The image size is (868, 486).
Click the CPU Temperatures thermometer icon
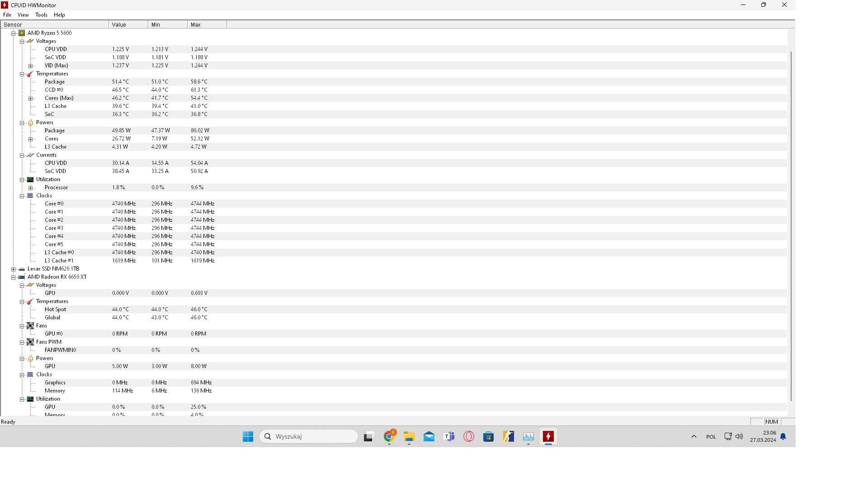[30, 74]
